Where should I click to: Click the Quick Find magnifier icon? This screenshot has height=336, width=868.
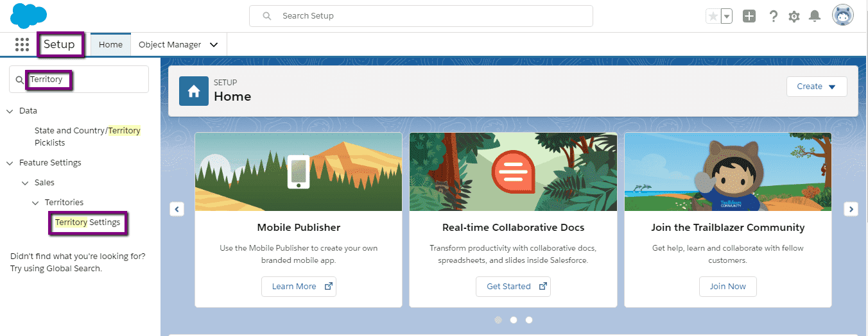[20, 80]
